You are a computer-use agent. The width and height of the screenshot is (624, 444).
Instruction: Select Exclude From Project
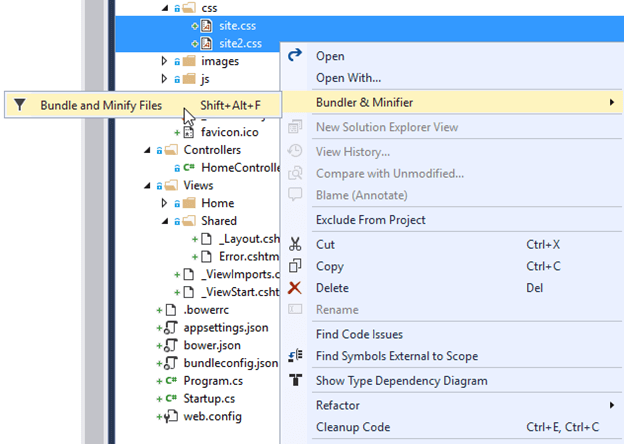pyautogui.click(x=370, y=220)
